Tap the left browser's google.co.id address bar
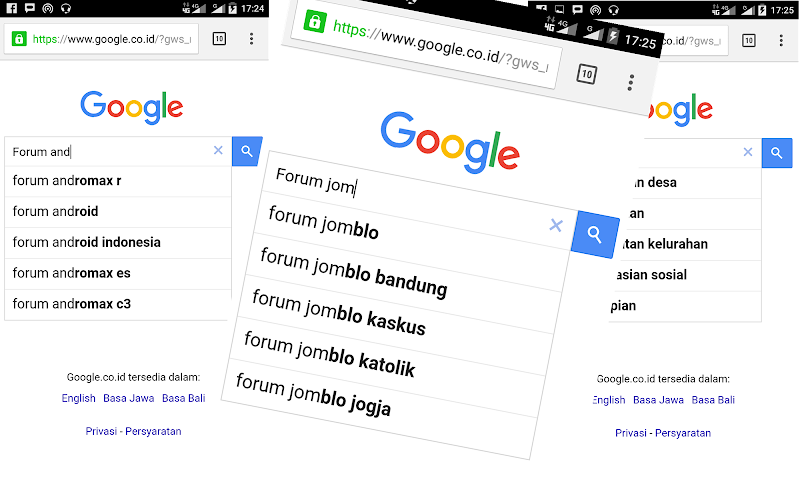Viewport: 800px width, 480px height. [x=101, y=39]
